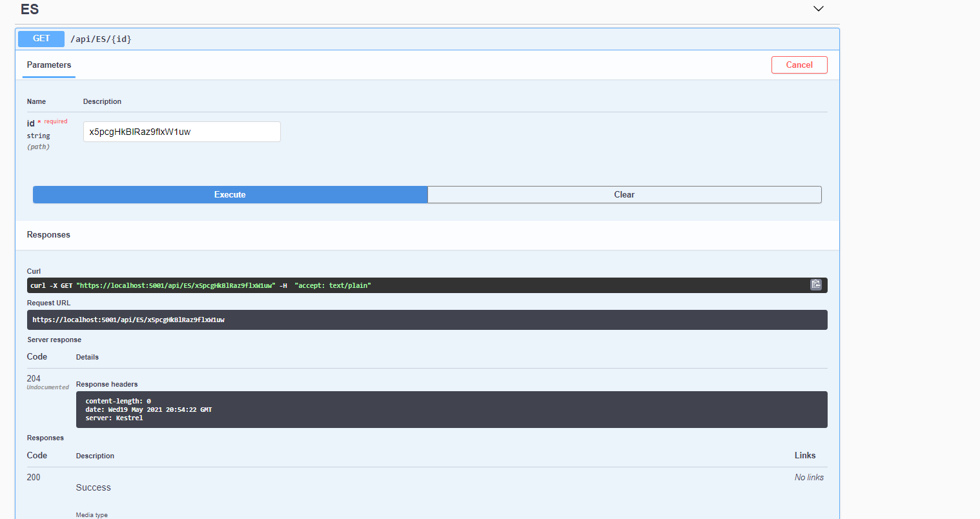Screen dimensions: 980x519
Task: Click the Curl label
Action: point(34,272)
